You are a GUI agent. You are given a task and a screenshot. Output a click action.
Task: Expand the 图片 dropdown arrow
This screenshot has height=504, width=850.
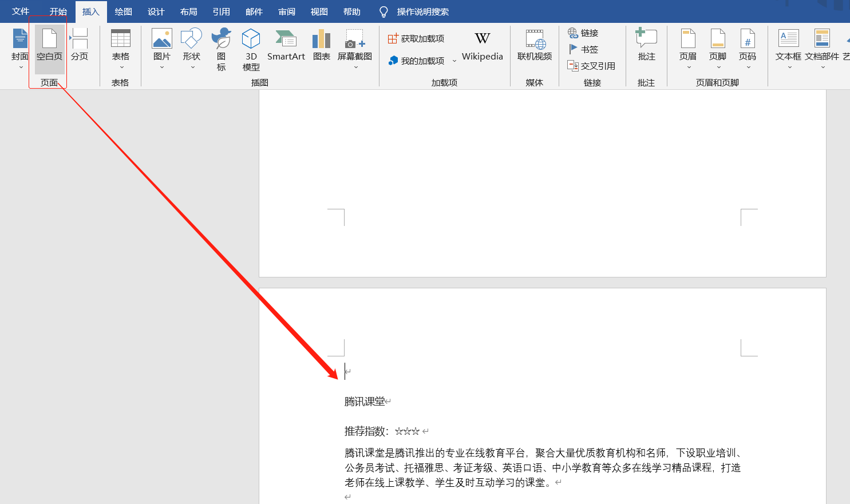tap(162, 68)
